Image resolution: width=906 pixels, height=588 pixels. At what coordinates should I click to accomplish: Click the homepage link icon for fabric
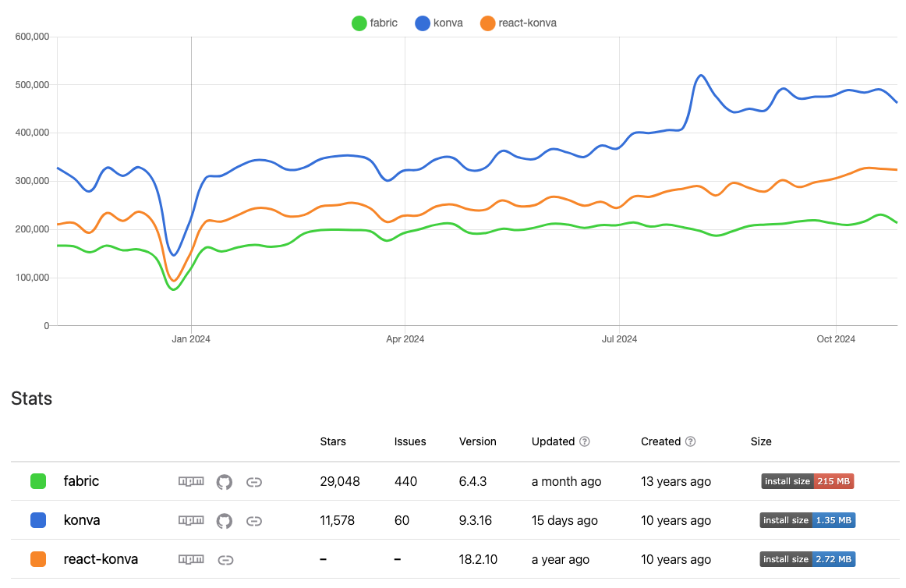click(253, 482)
